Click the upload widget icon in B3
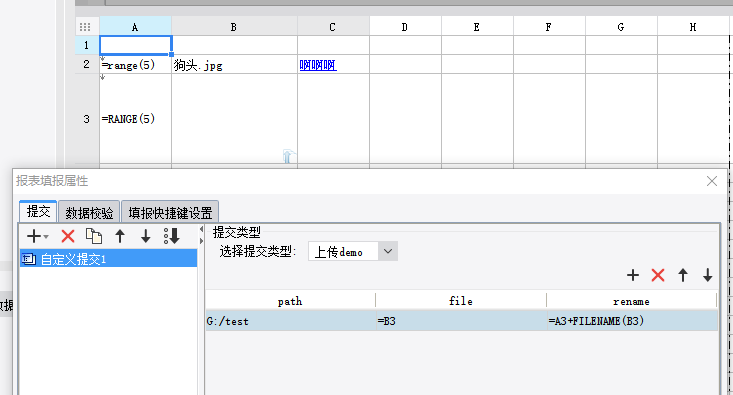 289,156
